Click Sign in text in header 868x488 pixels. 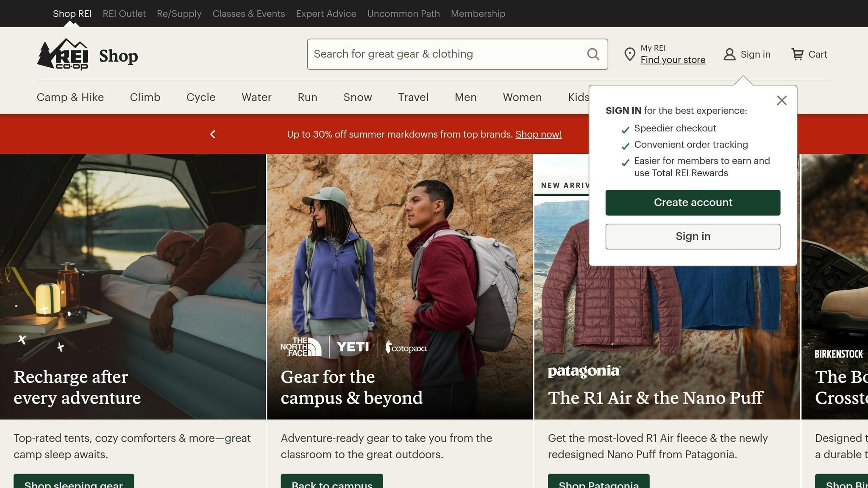(755, 54)
